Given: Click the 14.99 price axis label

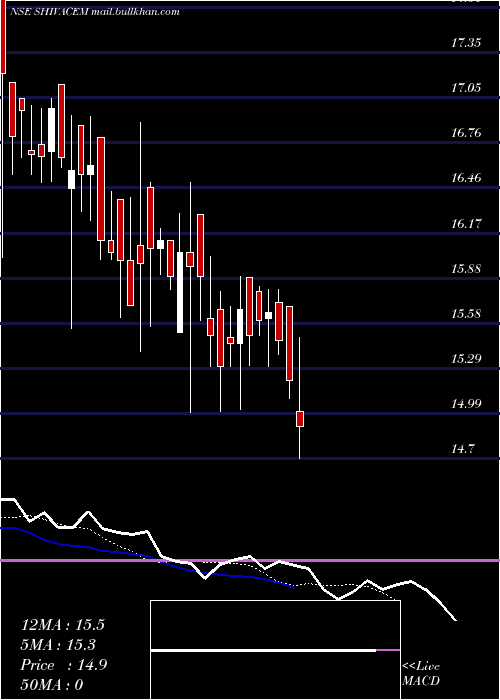Looking at the screenshot, I should click(466, 404).
